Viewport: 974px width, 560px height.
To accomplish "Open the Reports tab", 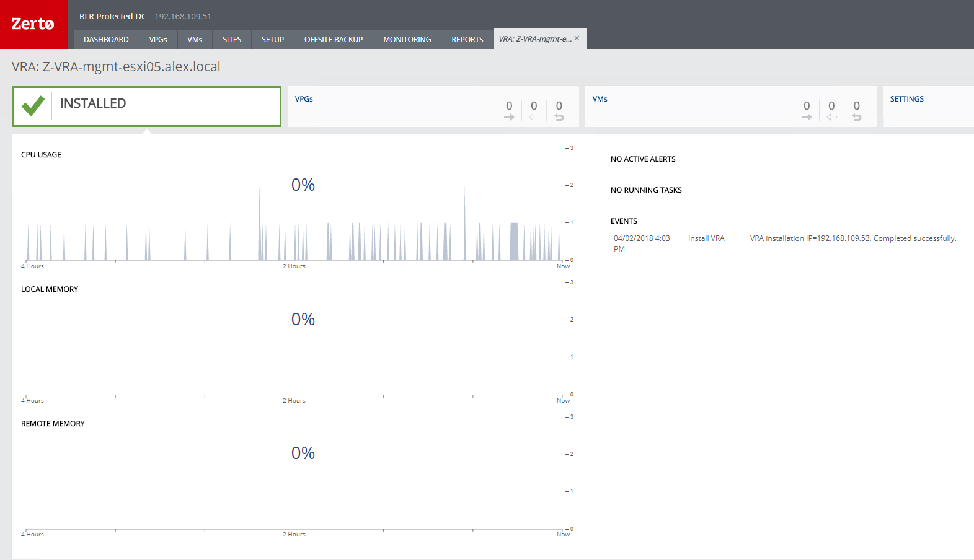I will [467, 39].
